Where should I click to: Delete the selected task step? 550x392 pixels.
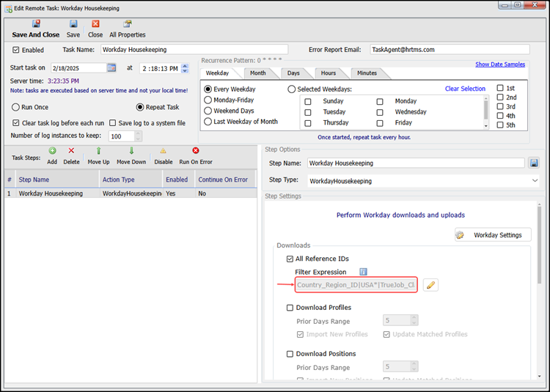pos(71,151)
